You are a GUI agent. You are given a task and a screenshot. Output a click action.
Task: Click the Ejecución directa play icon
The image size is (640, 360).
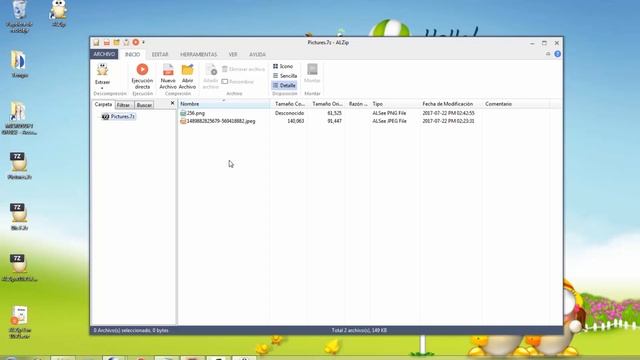142,69
